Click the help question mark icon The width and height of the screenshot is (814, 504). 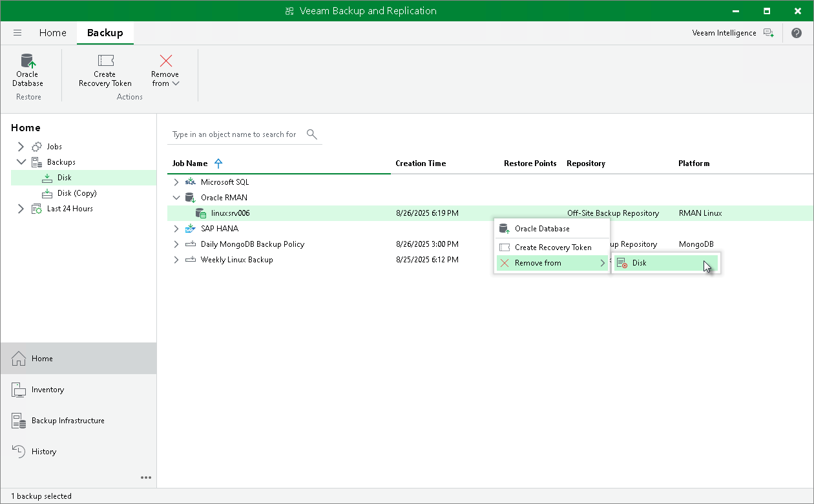coord(796,33)
